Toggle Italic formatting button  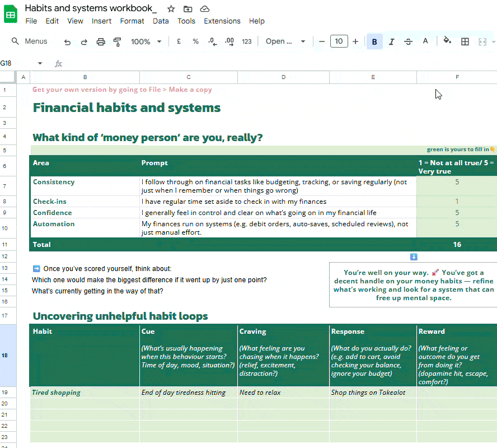(x=391, y=41)
